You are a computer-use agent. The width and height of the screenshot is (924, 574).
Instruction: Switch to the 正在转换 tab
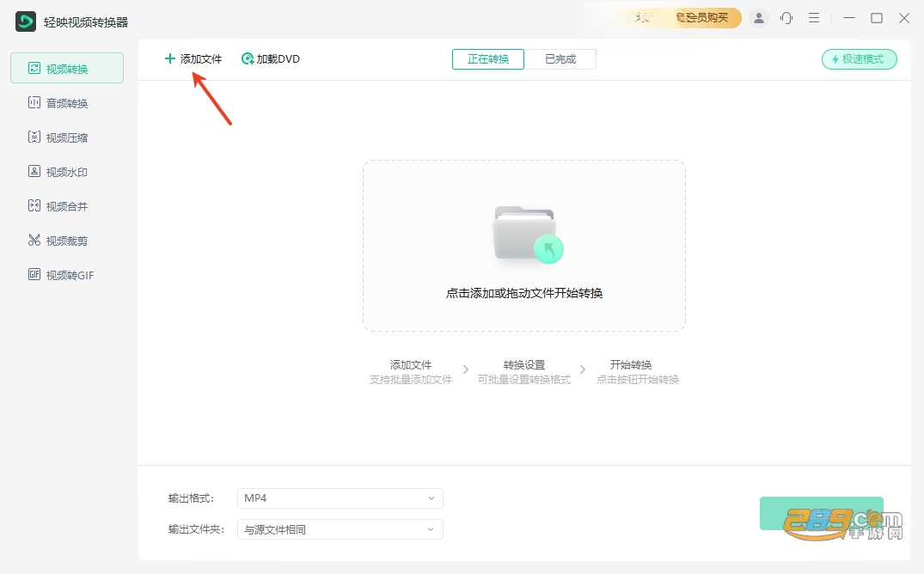(488, 59)
